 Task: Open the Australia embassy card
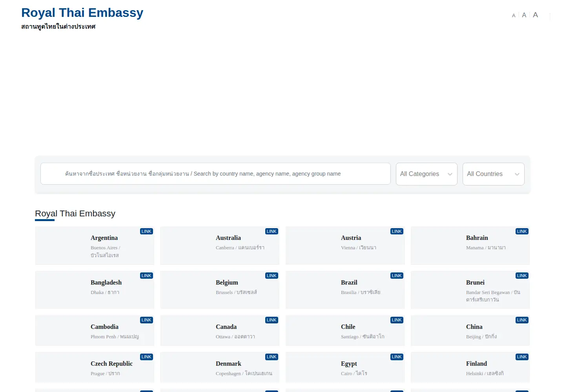[220, 246]
